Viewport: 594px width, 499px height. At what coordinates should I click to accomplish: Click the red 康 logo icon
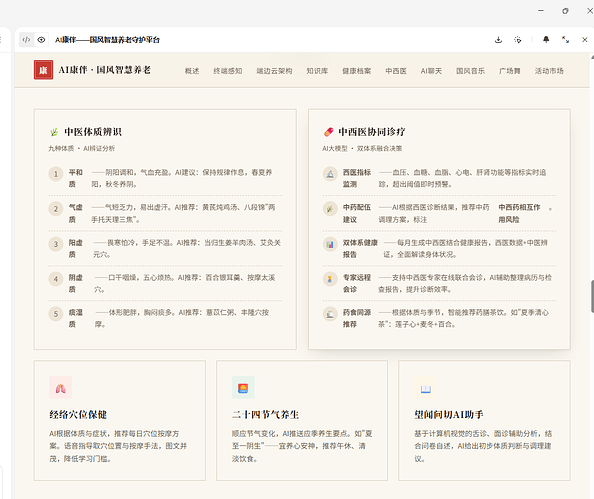click(x=43, y=70)
